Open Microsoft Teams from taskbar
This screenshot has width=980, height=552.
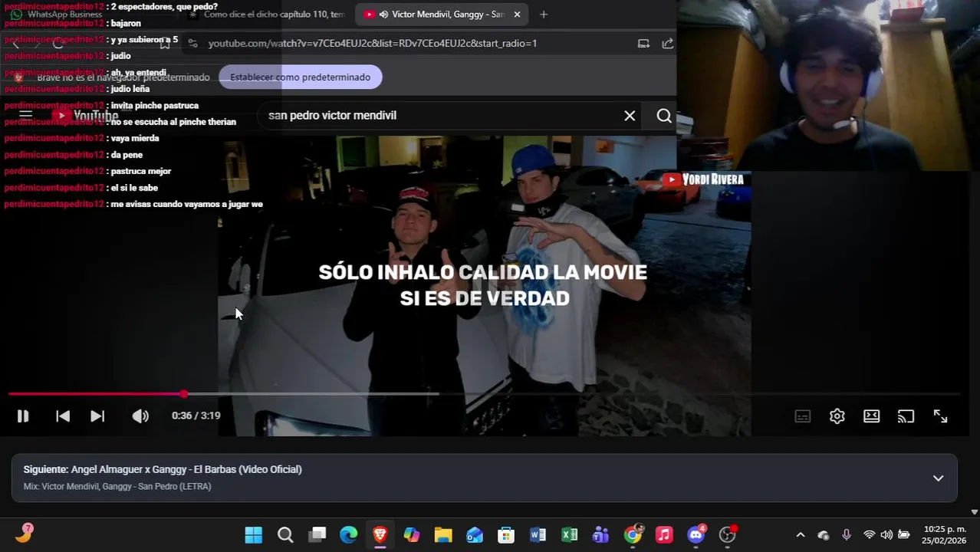tap(600, 535)
